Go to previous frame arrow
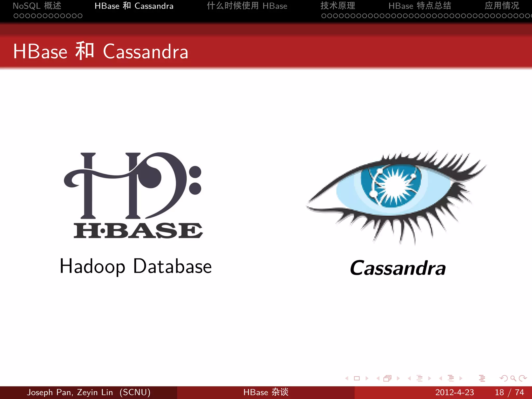Screen dimensions: 532x399 coord(378,378)
